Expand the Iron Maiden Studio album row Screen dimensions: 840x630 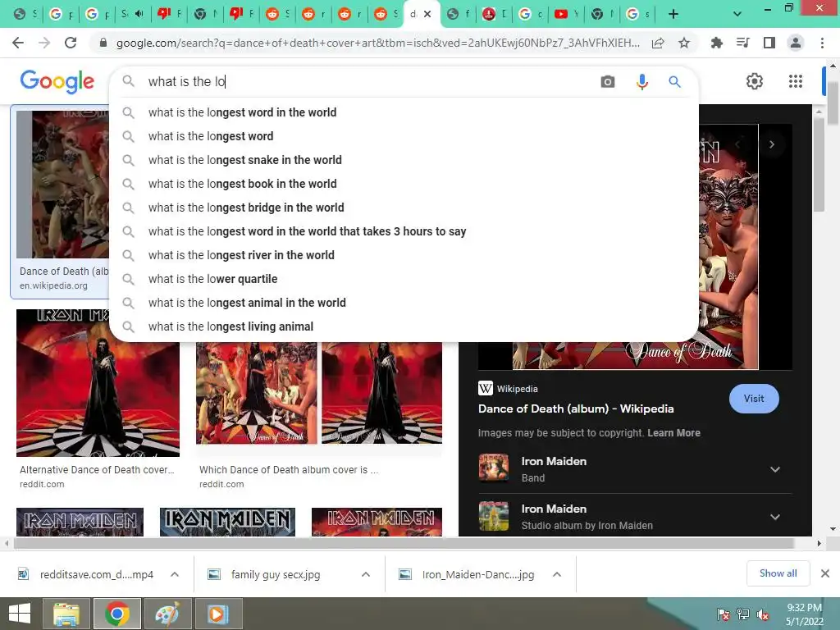[774, 517]
